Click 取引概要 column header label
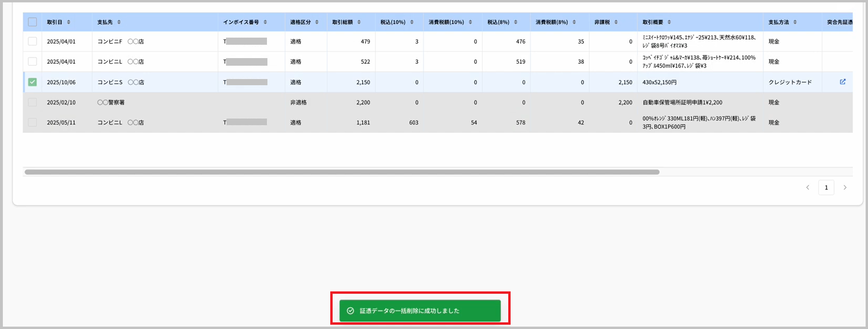868x329 pixels. 653,22
